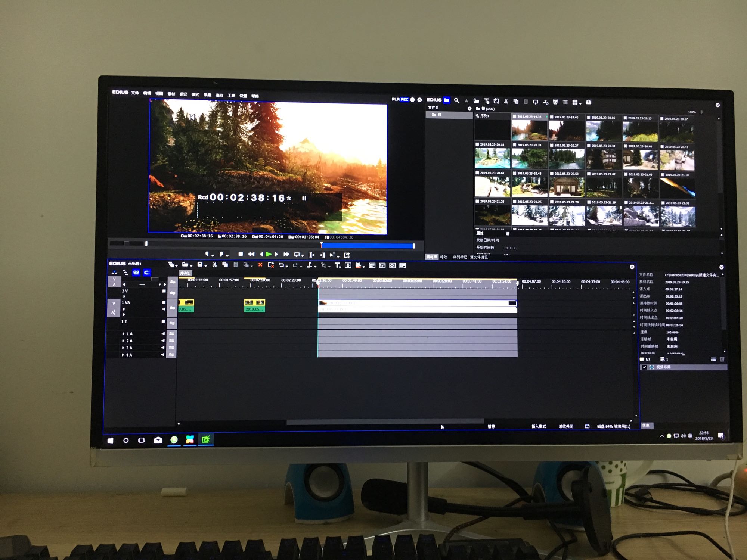Click the search icon in the bin toolbar
This screenshot has height=560, width=747.
[456, 100]
